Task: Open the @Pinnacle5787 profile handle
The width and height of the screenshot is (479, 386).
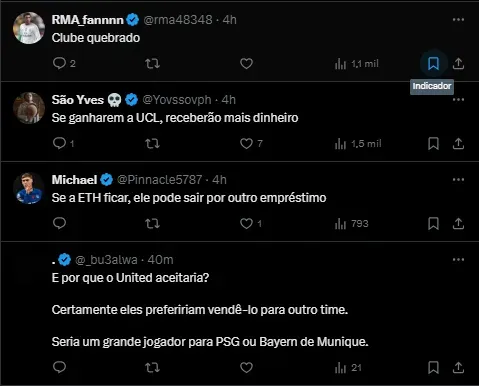Action: (159, 180)
